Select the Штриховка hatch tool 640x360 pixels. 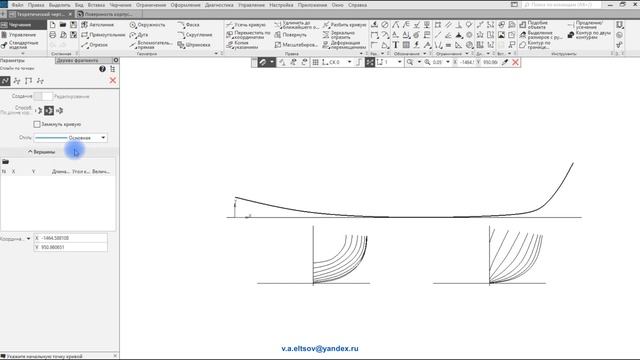tap(194, 45)
